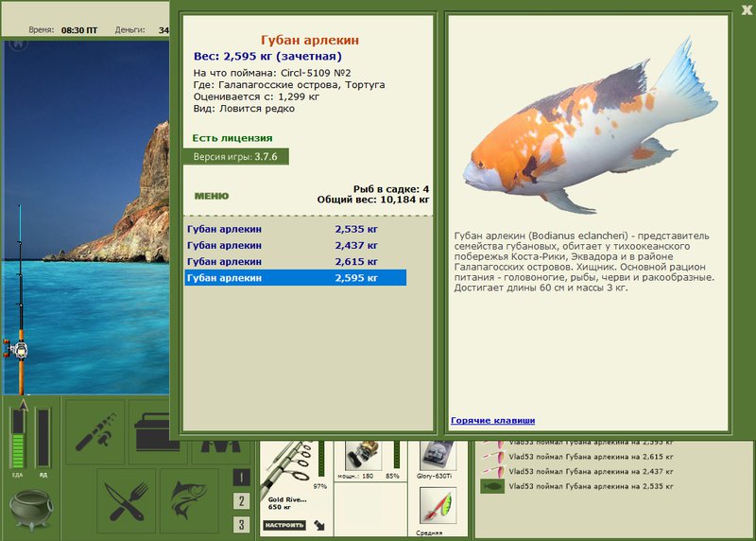Click the lure icon beside the 2,437 кг message
Image resolution: width=756 pixels, height=541 pixels.
coord(495,472)
